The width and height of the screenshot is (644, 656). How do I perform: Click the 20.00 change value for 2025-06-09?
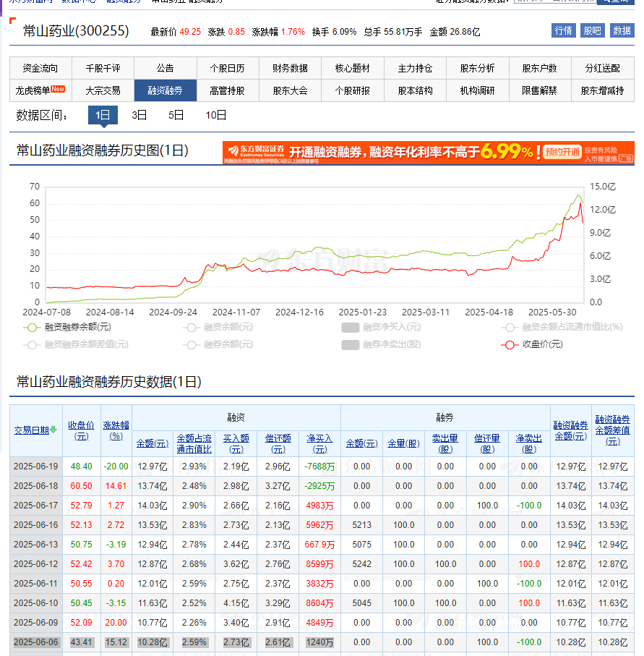116,623
